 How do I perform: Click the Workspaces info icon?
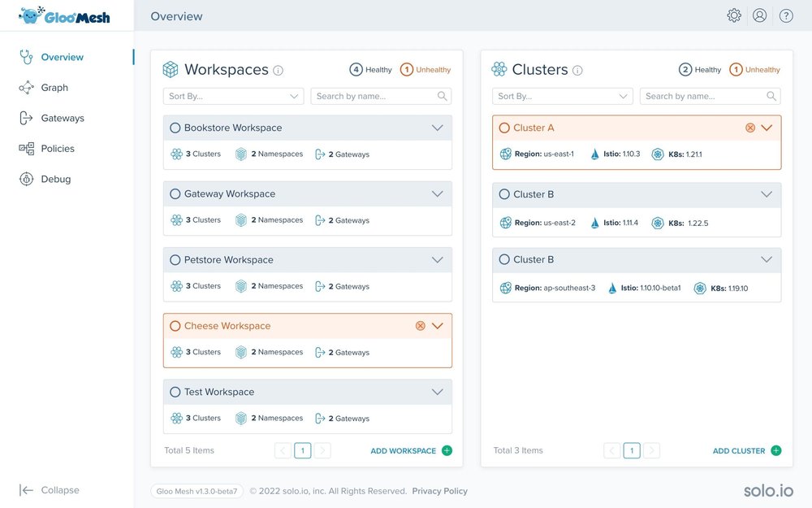coord(278,71)
